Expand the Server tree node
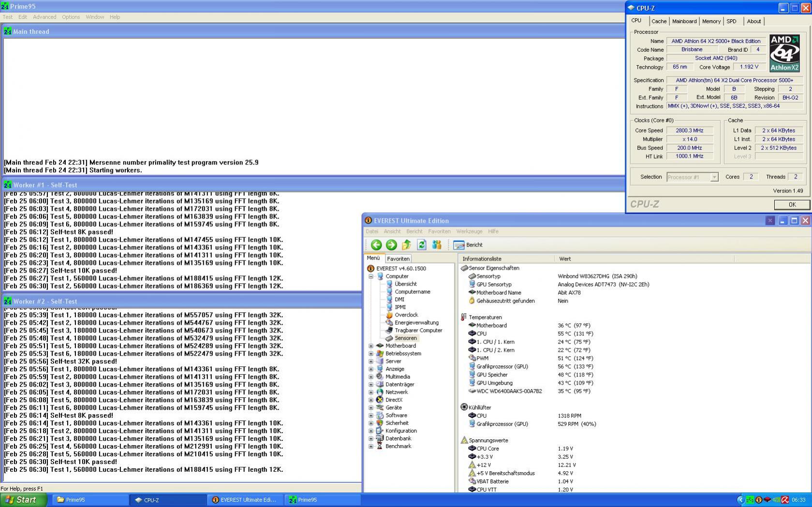This screenshot has height=507, width=812. point(371,362)
